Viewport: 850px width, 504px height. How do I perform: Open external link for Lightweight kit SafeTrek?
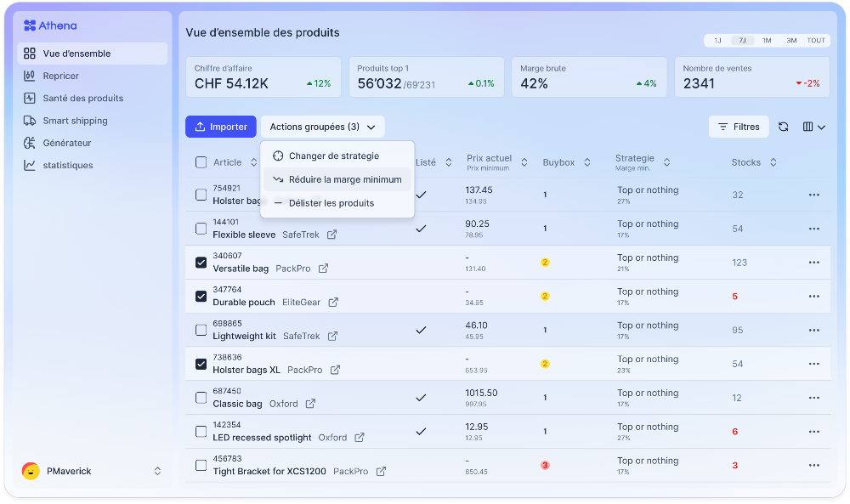pos(333,336)
